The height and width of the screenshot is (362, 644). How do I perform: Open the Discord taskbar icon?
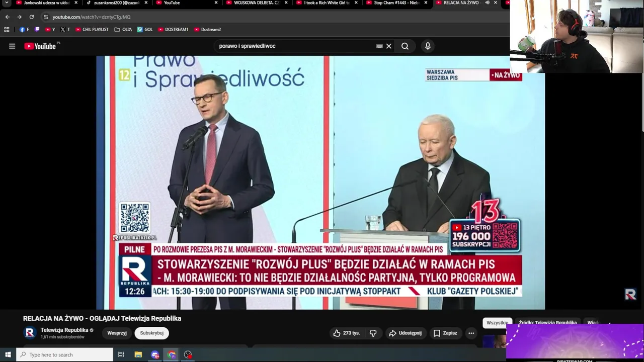click(155, 354)
